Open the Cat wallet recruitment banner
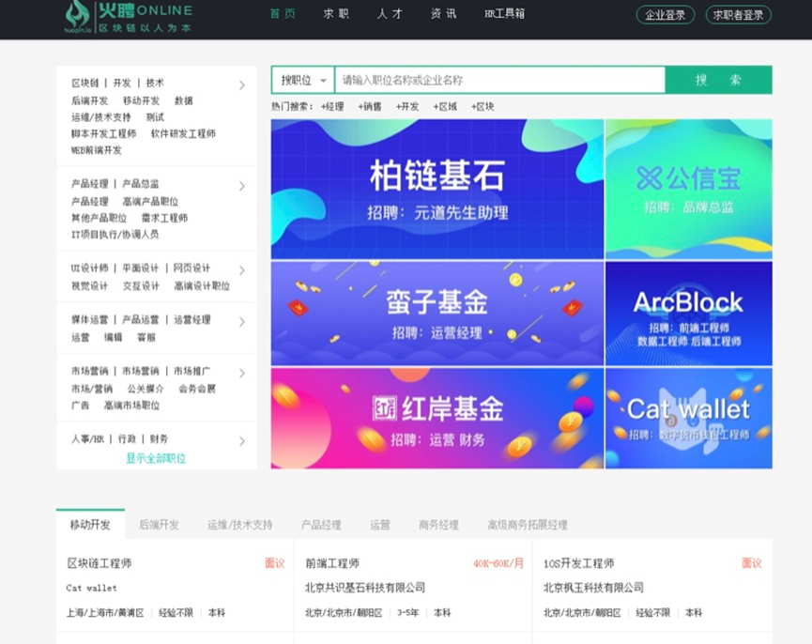The width and height of the screenshot is (812, 644). 689,419
